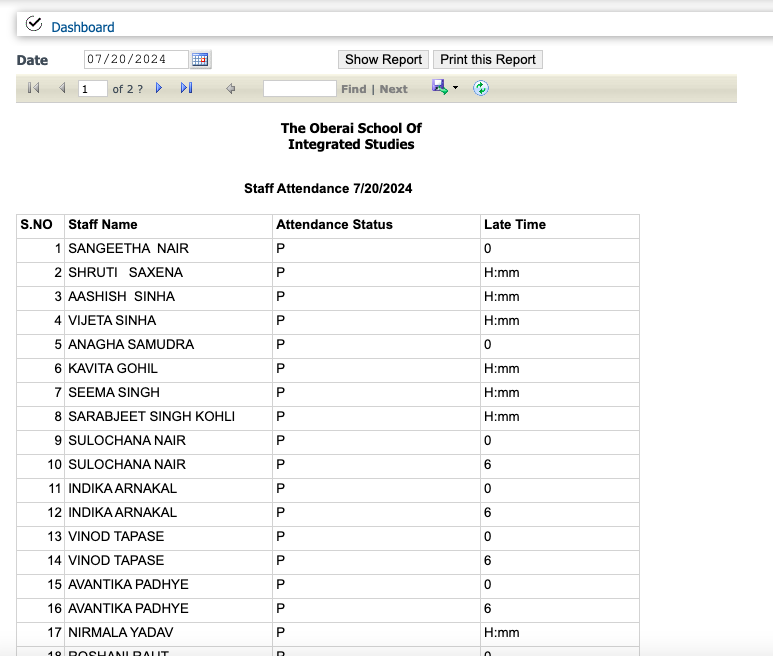
Task: Select AASHISH SINHA staff name
Action: pos(121,297)
